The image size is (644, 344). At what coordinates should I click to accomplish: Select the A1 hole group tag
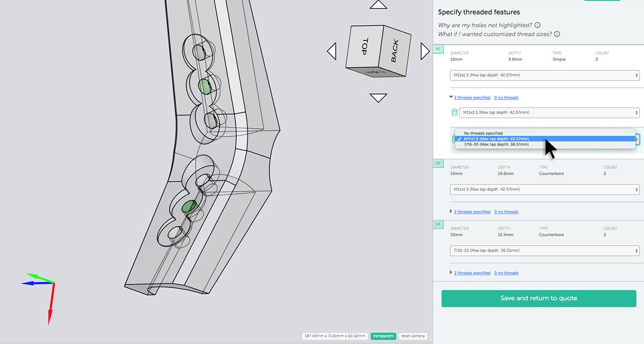pos(438,49)
